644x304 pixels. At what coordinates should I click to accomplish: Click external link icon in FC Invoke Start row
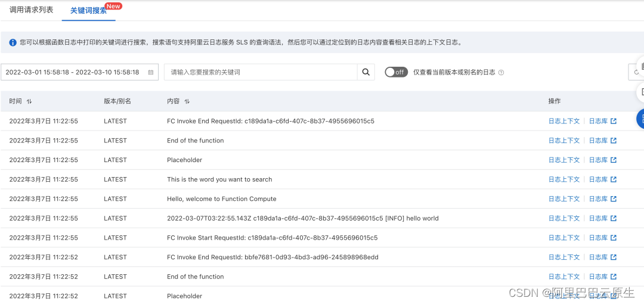pyautogui.click(x=614, y=238)
